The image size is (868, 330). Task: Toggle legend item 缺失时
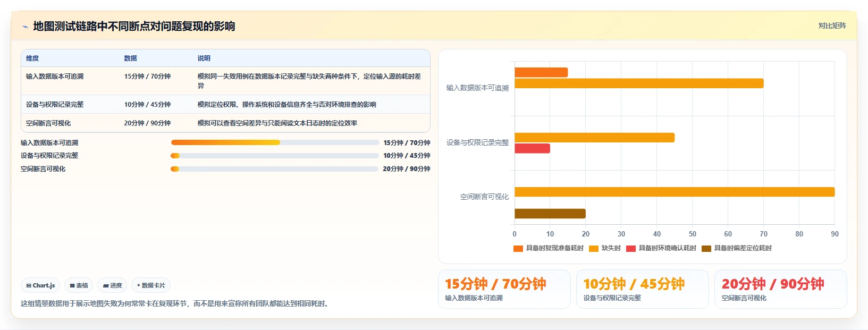605,248
